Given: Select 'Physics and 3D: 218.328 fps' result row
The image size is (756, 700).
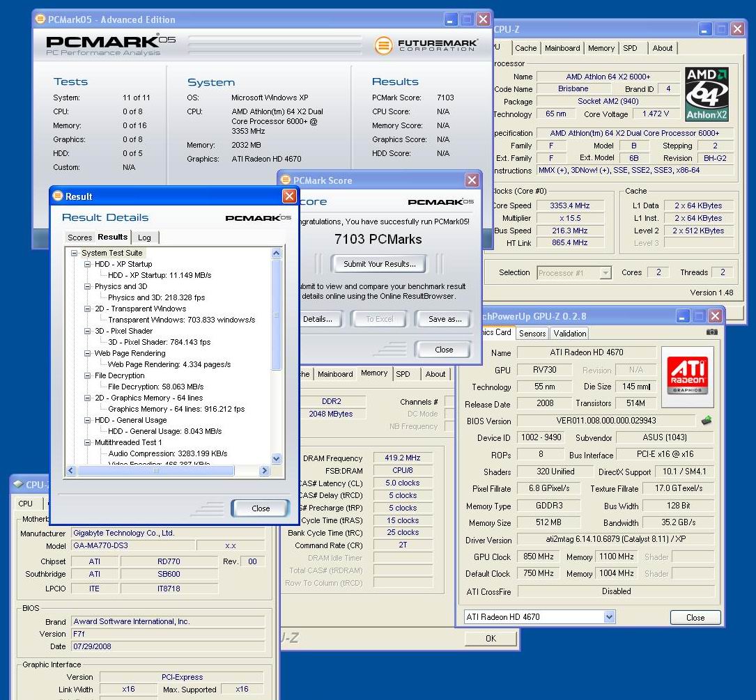Looking at the screenshot, I should click(x=156, y=297).
